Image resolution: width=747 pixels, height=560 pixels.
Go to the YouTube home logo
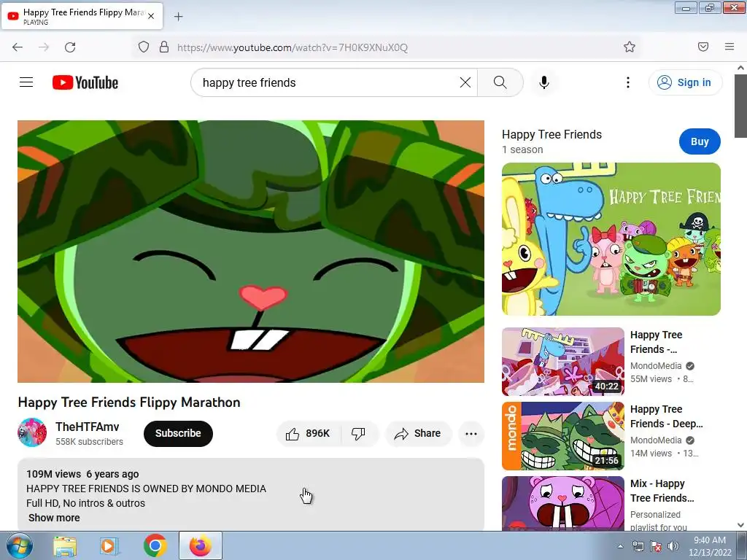tap(85, 82)
